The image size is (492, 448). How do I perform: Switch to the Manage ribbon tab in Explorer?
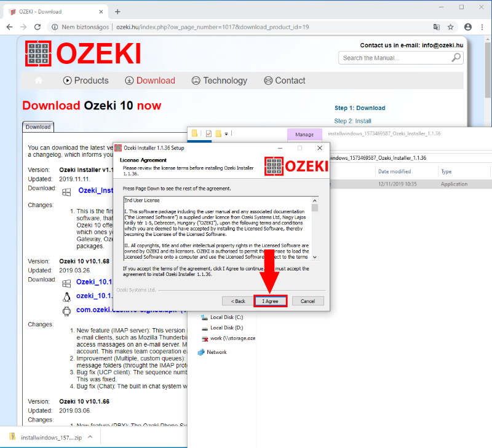(304, 134)
